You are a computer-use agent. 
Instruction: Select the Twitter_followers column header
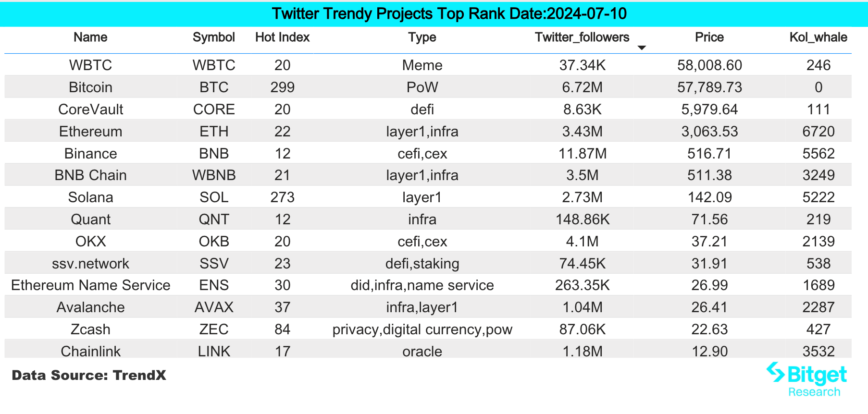point(582,37)
